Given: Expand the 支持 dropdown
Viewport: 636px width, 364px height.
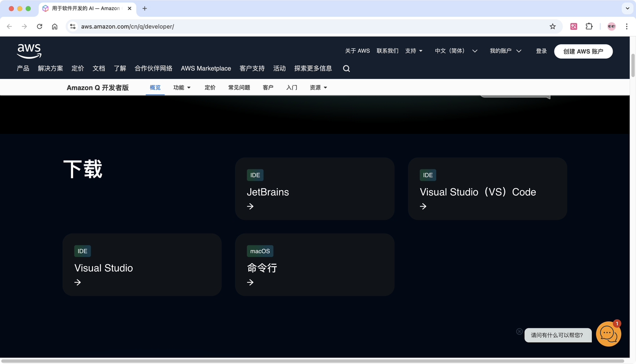Looking at the screenshot, I should [x=414, y=51].
